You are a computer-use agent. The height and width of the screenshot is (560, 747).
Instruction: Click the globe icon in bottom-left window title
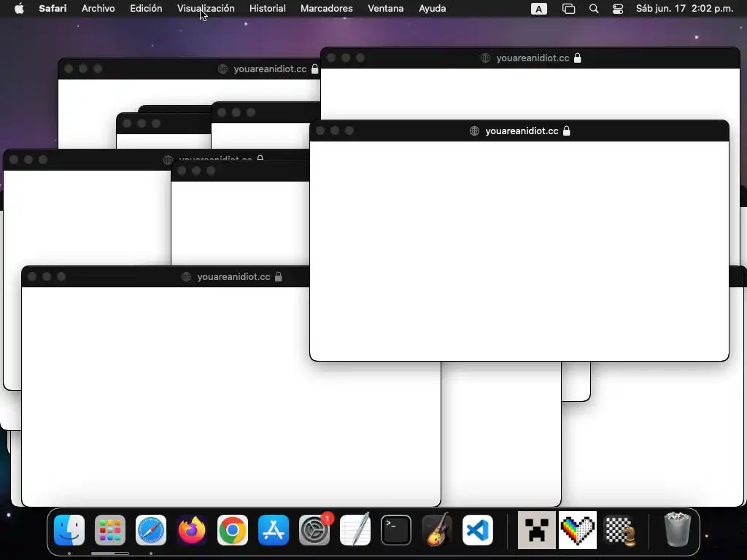click(x=186, y=276)
